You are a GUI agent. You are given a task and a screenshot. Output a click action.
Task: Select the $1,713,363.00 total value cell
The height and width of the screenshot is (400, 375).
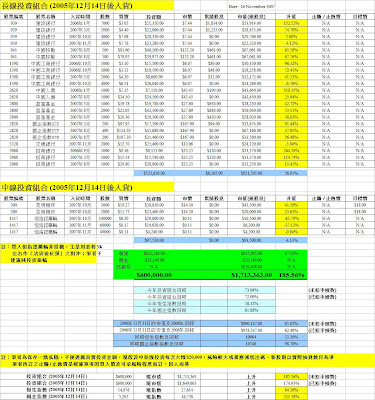click(252, 275)
